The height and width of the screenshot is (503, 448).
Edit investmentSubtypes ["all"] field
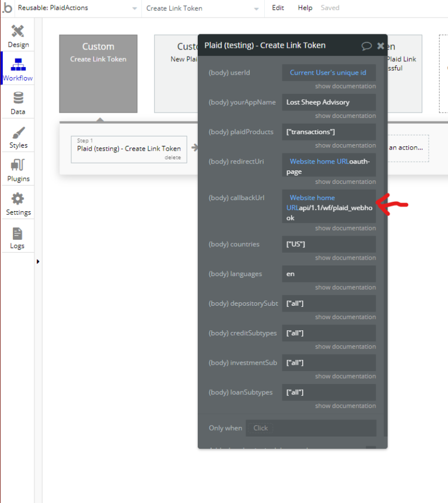328,363
